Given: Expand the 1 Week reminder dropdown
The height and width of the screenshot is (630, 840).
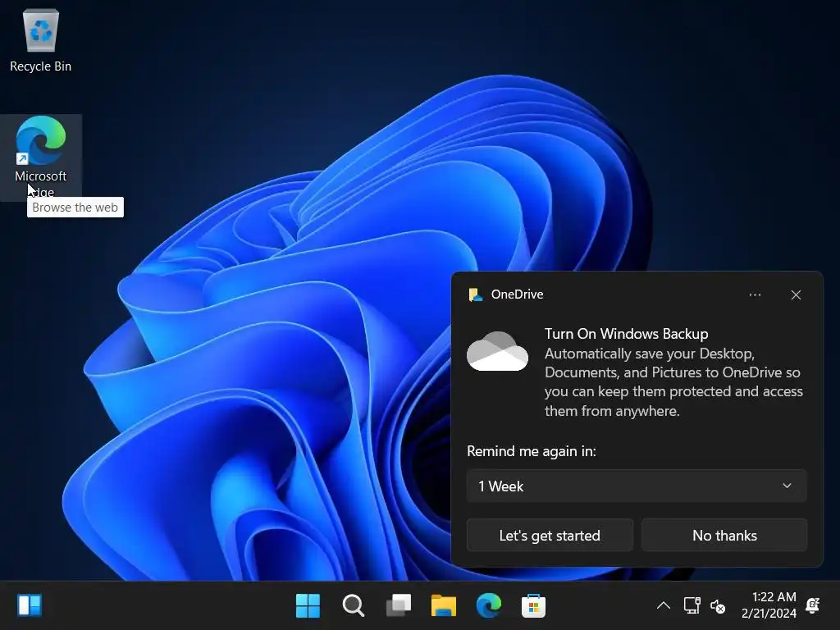Looking at the screenshot, I should tap(637, 486).
